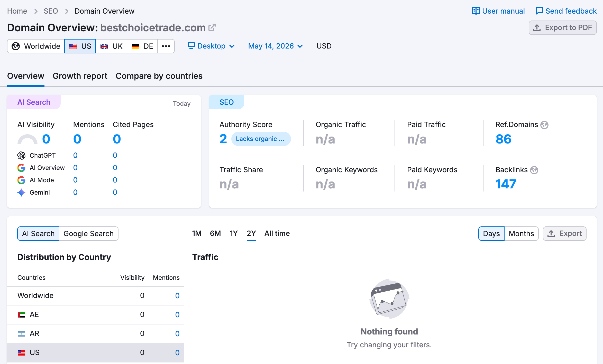Open more countries ellipsis menu
This screenshot has width=603, height=364.
(x=166, y=46)
